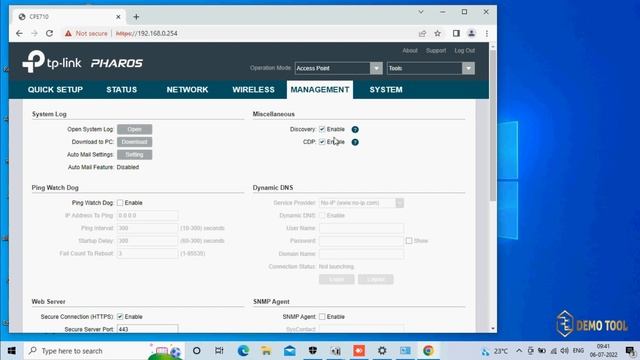Click the browser back arrow

click(x=19, y=33)
